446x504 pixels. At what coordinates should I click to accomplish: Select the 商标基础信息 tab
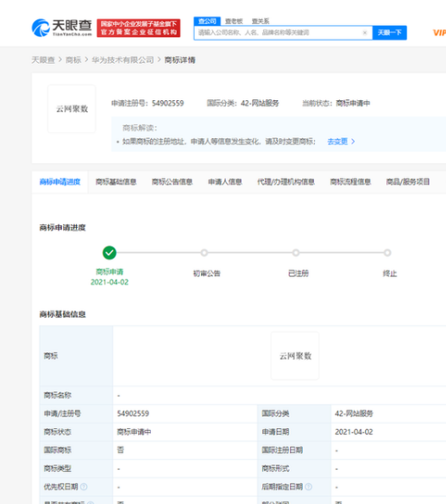point(116,182)
